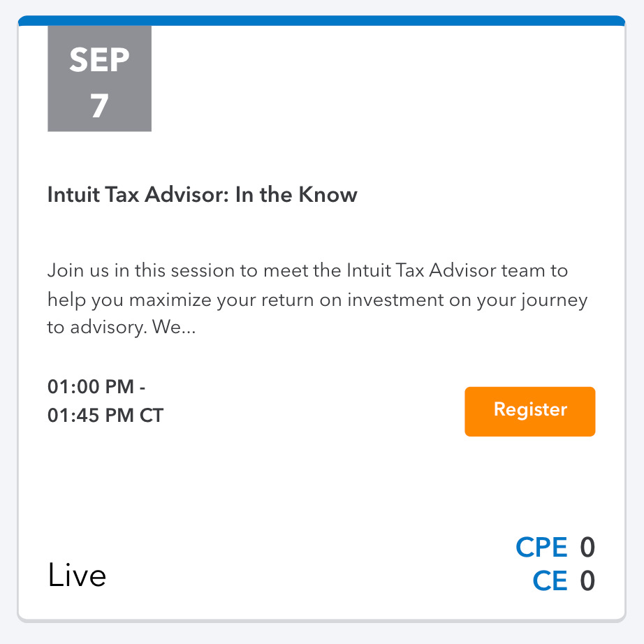Screen dimensions: 644x644
Task: Click the day number 7 in badge
Action: (x=99, y=105)
